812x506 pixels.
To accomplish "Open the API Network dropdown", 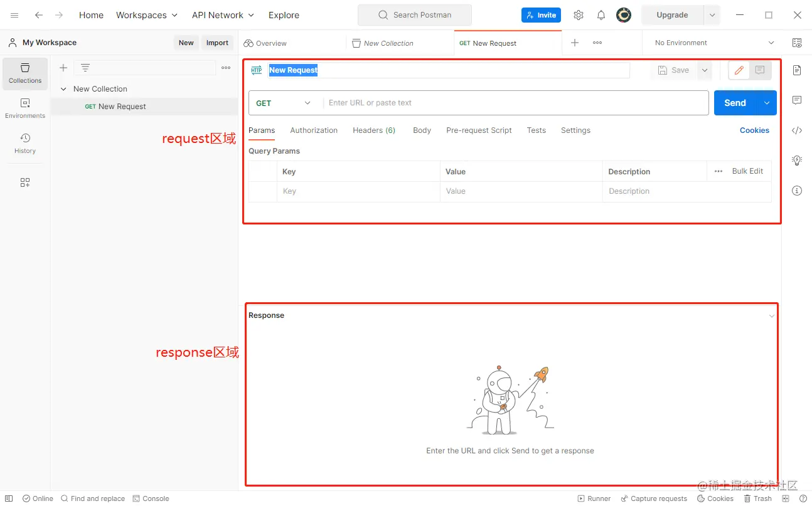I will click(x=223, y=15).
